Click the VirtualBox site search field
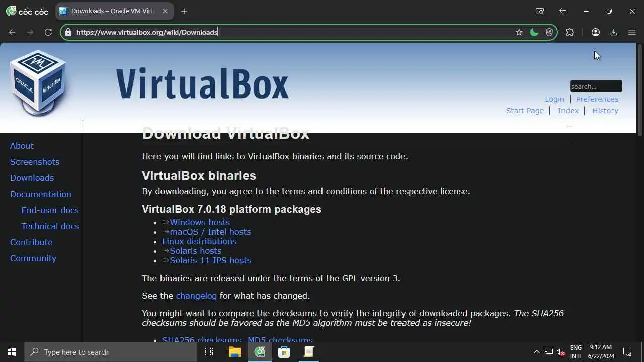This screenshot has width=644, height=362. tap(596, 86)
